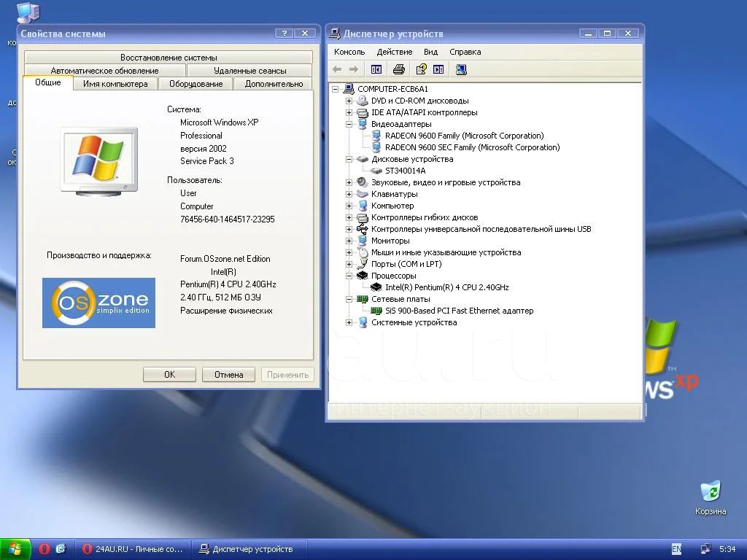Expand IDE ATA/ATAPI контроллеры node
This screenshot has height=560, width=747.
click(349, 113)
